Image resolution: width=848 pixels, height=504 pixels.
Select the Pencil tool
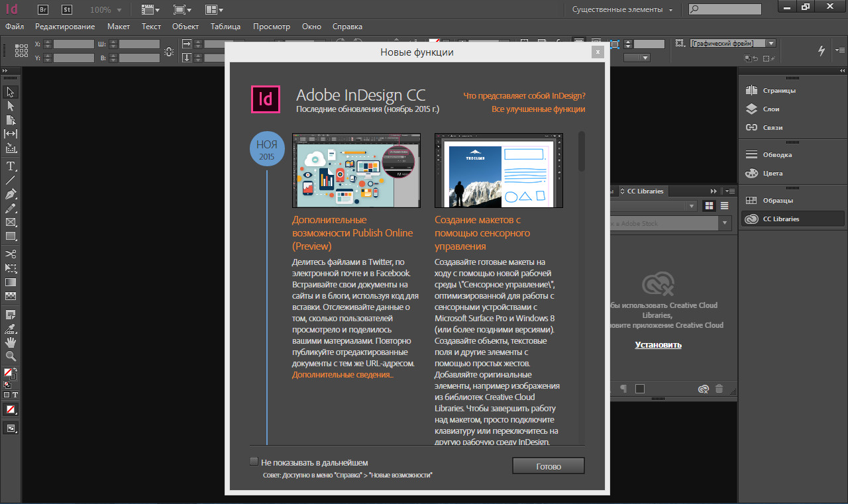[x=11, y=208]
